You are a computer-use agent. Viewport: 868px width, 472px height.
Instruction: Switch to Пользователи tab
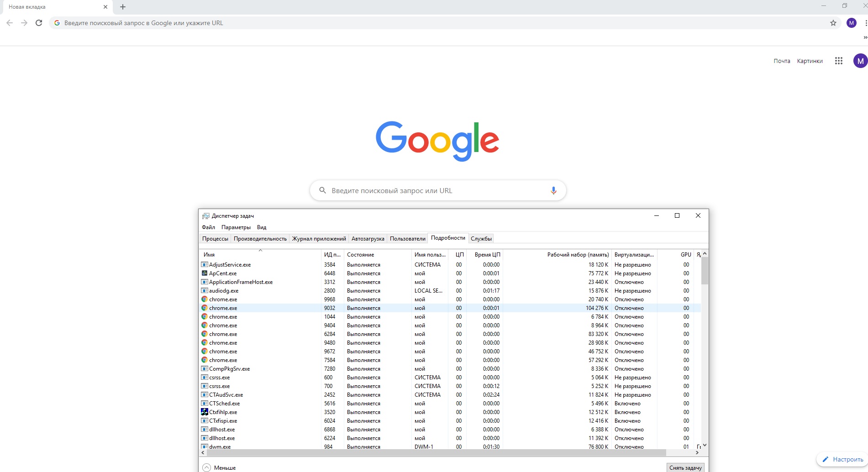point(408,239)
